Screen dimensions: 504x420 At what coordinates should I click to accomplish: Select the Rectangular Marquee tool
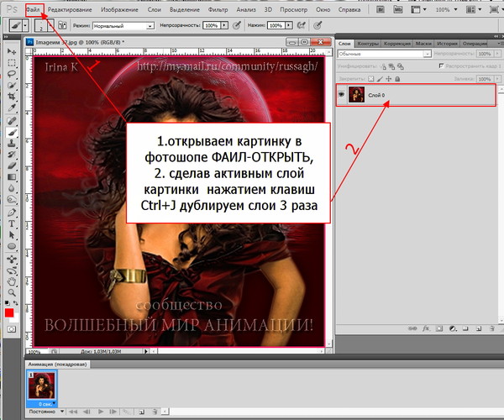click(12, 63)
